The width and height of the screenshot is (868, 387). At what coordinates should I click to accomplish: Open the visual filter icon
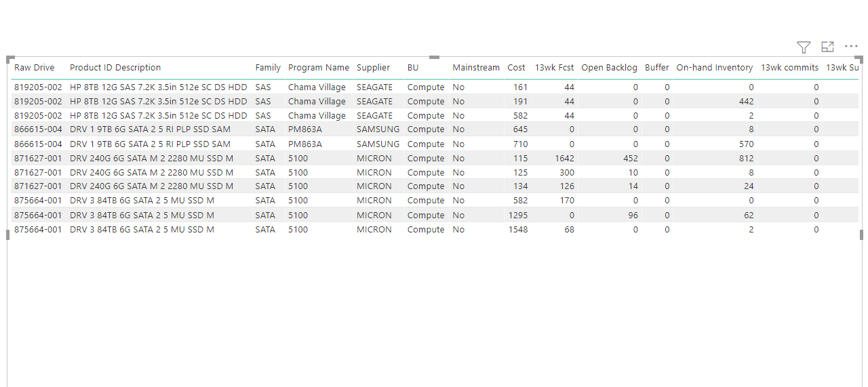click(x=804, y=47)
